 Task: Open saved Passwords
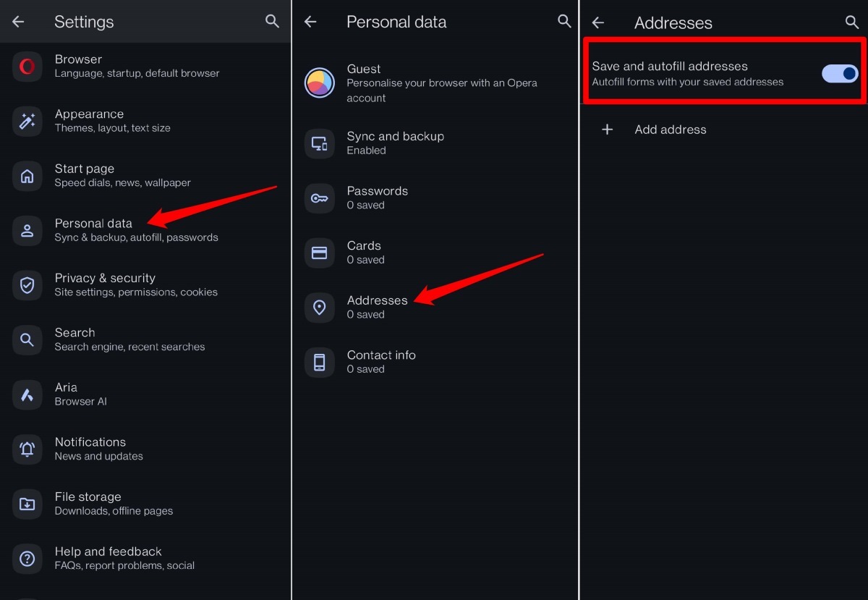(x=435, y=198)
